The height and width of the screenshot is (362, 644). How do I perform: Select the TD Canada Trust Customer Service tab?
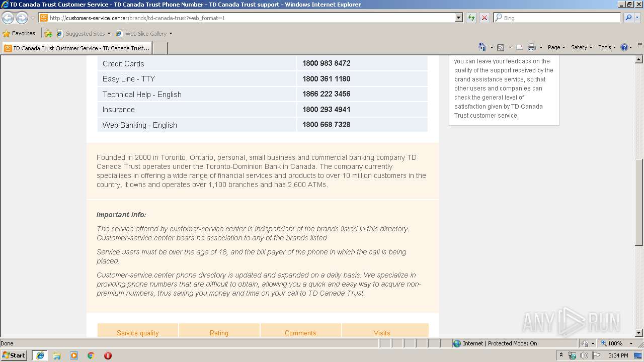click(77, 48)
